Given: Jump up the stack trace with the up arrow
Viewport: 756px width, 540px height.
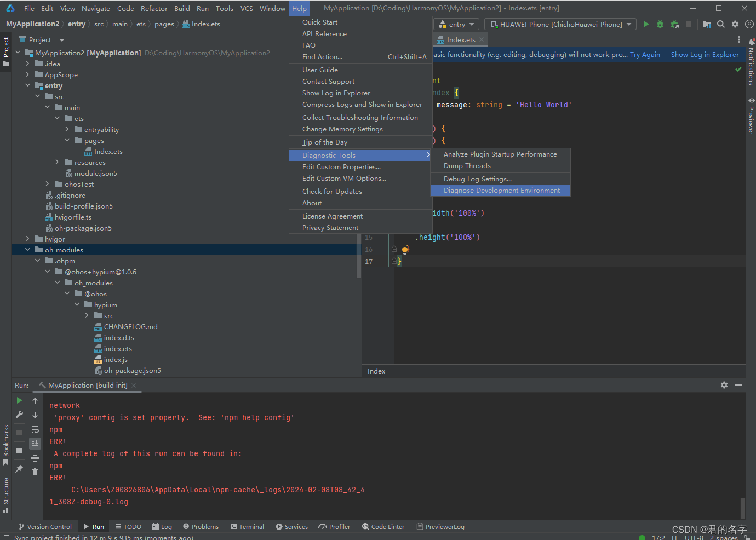Looking at the screenshot, I should click(35, 400).
